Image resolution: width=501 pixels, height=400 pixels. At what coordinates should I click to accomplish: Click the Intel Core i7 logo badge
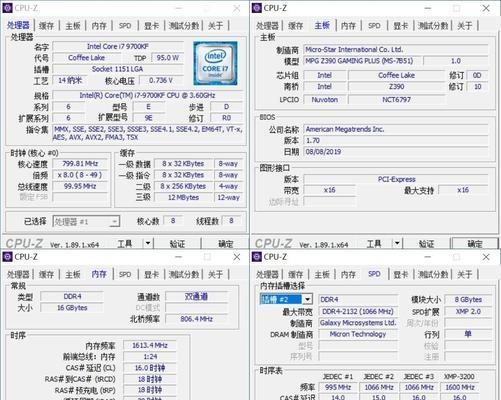click(215, 63)
